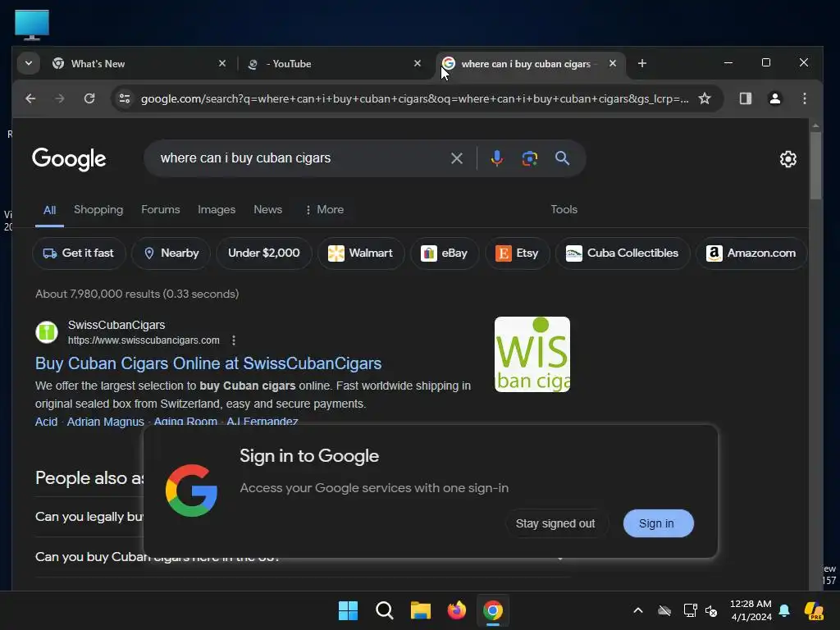
Task: Filter results by eBay
Action: (444, 253)
